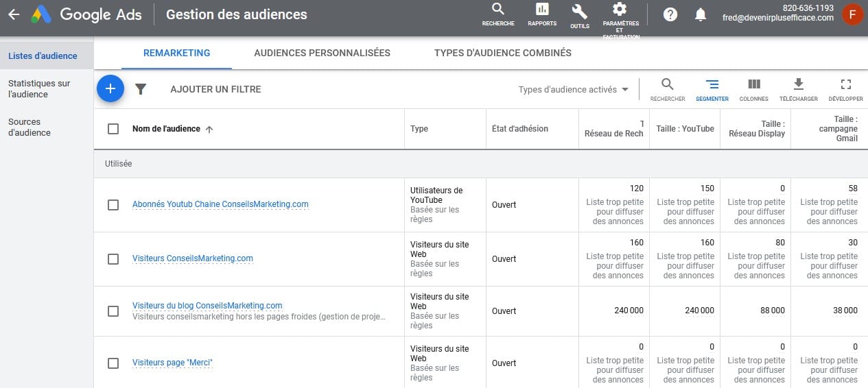
Task: Open the notifications bell icon
Action: [701, 14]
